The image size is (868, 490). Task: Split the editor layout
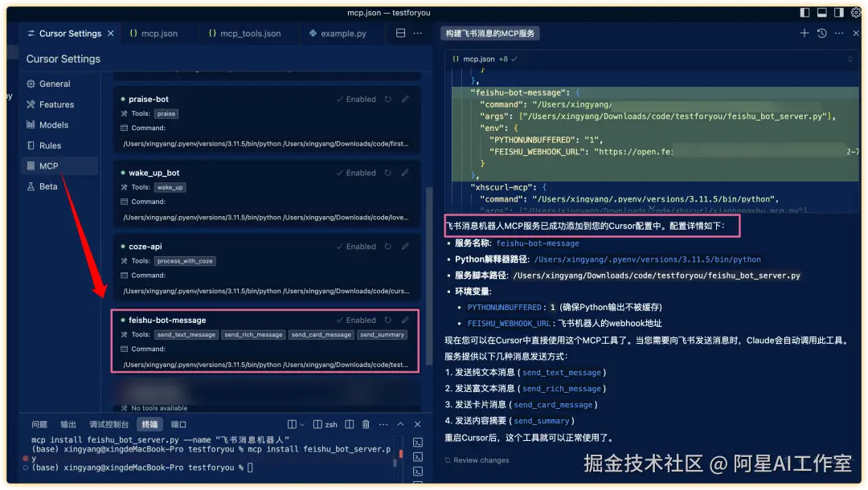400,33
